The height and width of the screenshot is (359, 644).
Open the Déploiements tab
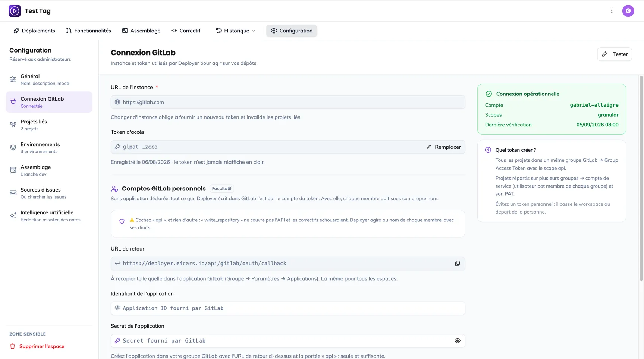(34, 31)
